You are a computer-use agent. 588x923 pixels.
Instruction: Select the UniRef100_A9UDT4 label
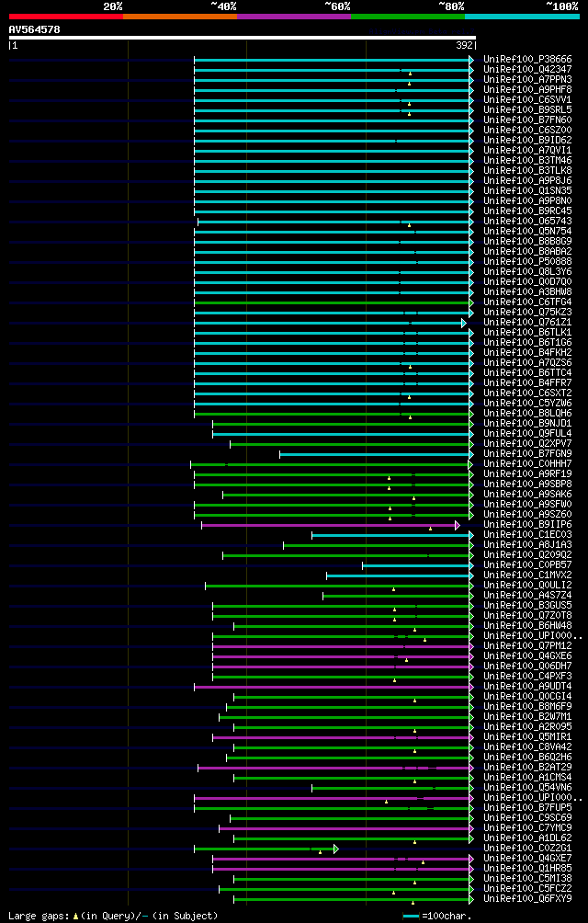[x=527, y=686]
